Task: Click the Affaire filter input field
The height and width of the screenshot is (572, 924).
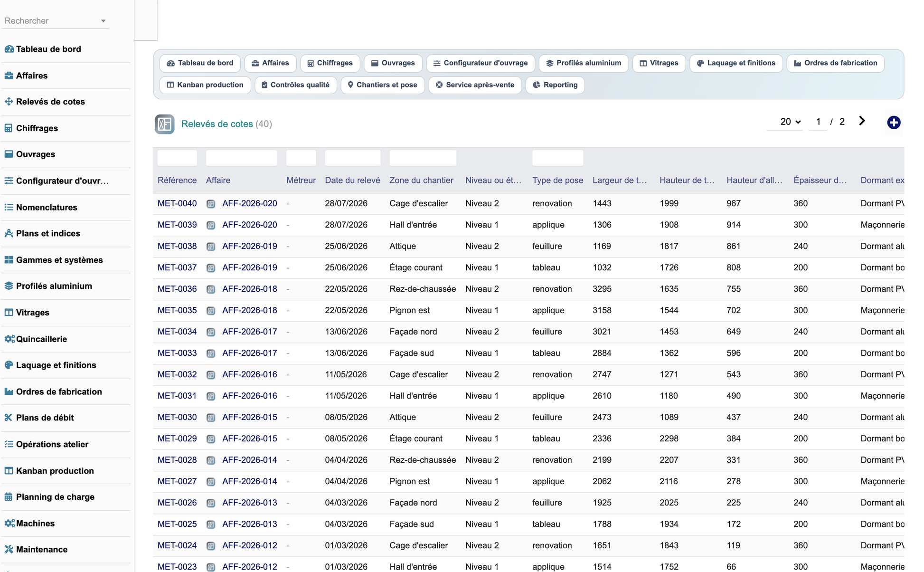Action: [242, 158]
